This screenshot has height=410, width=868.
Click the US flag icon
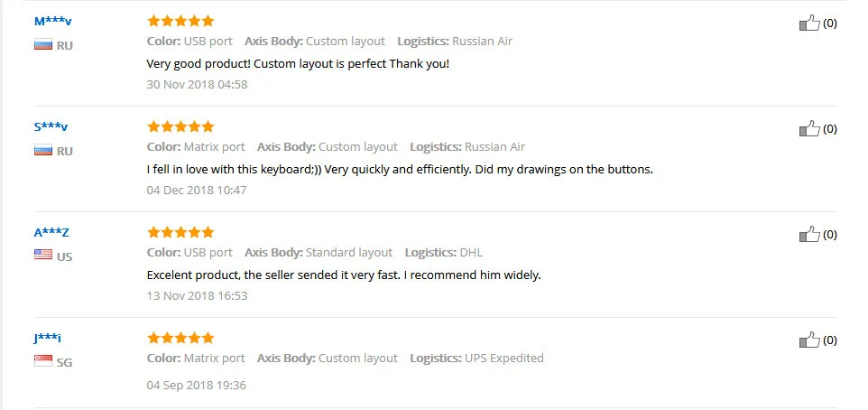42,256
